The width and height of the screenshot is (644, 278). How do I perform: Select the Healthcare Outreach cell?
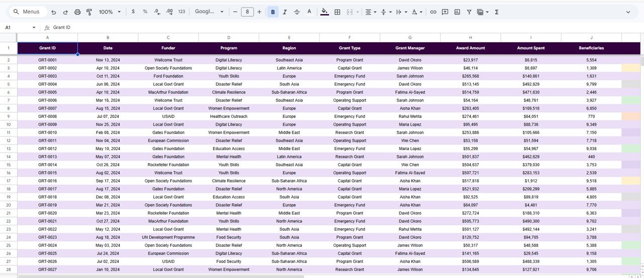coord(228,116)
